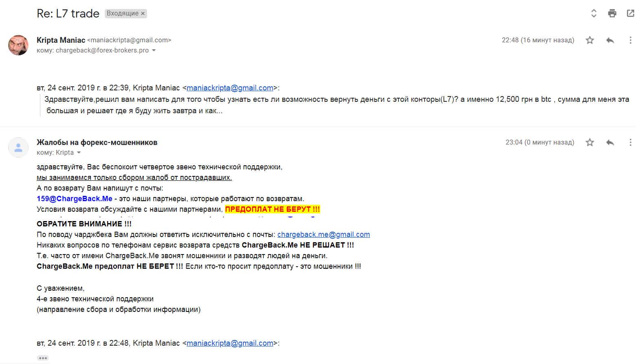Star the Жалобы на форекс-мошенников message
This screenshot has height=364, width=643.
point(590,142)
